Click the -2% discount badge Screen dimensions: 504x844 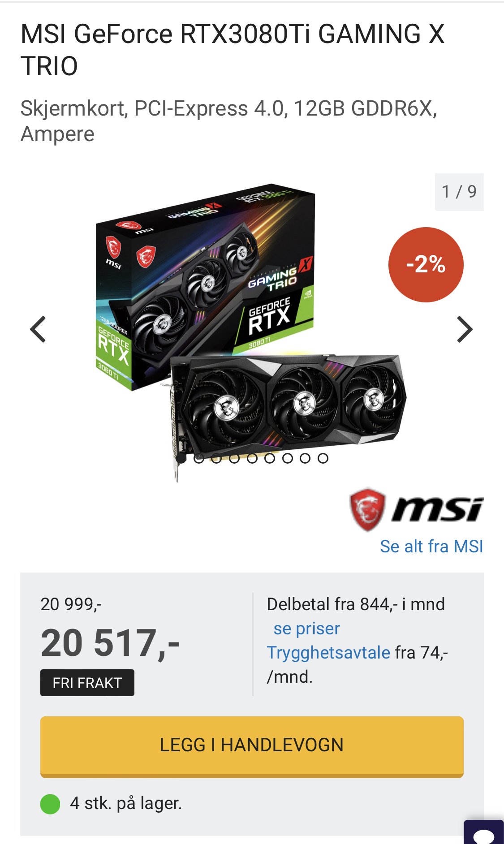(x=426, y=265)
